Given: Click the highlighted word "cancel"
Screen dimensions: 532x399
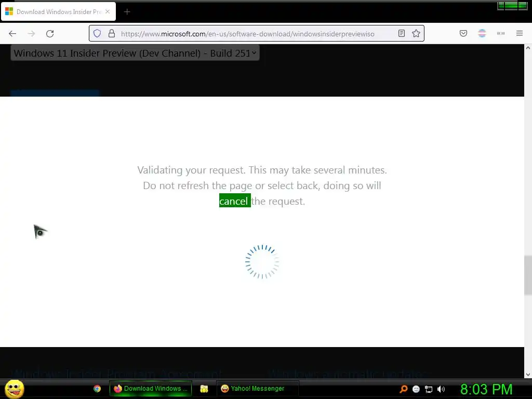Looking at the screenshot, I should point(234,201).
